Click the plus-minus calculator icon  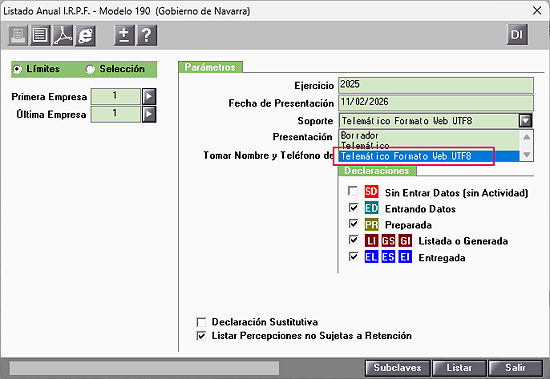pyautogui.click(x=124, y=35)
